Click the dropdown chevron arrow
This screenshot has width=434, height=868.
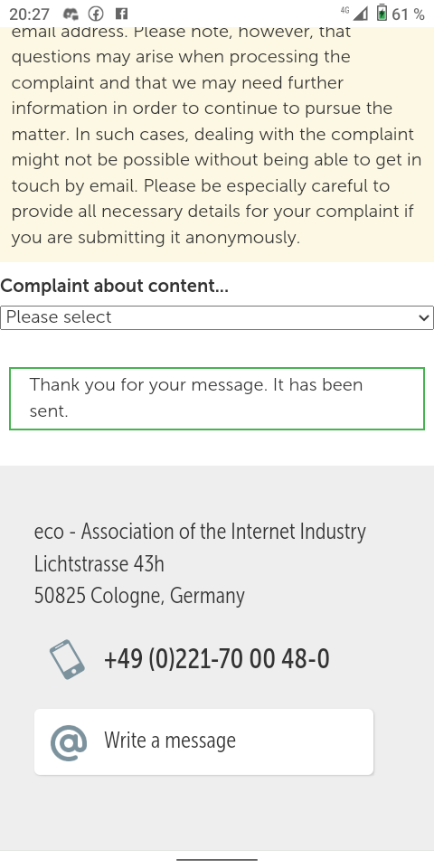point(424,317)
